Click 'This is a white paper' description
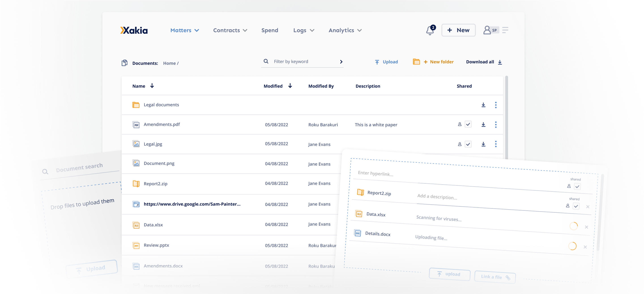 [376, 125]
